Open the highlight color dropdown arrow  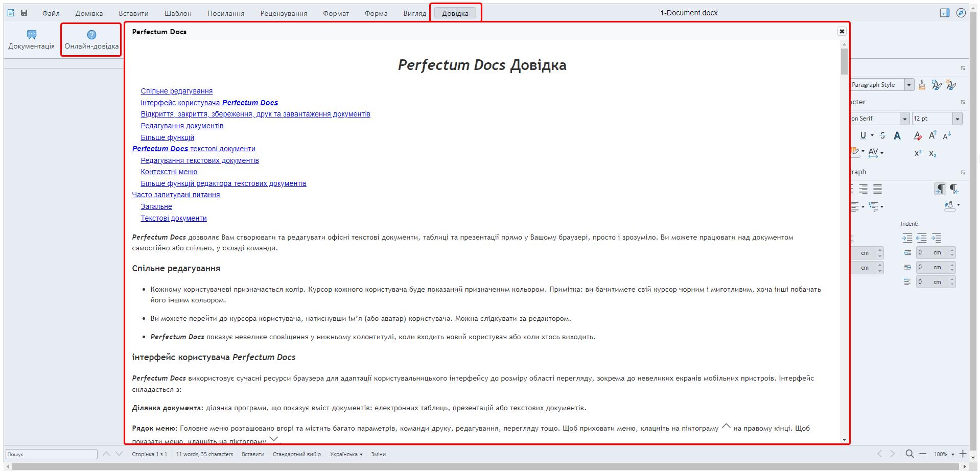click(863, 152)
